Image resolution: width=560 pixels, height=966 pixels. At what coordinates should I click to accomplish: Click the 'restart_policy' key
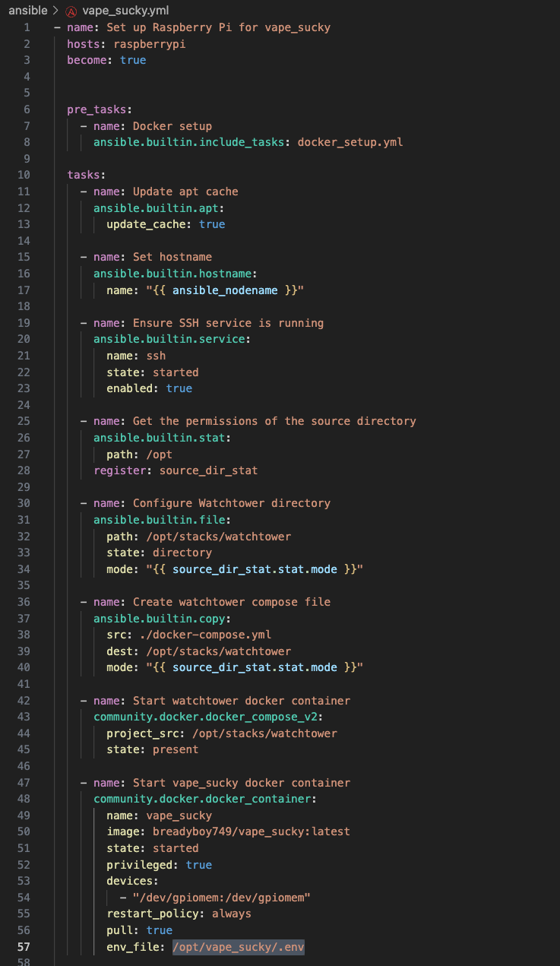click(x=153, y=914)
